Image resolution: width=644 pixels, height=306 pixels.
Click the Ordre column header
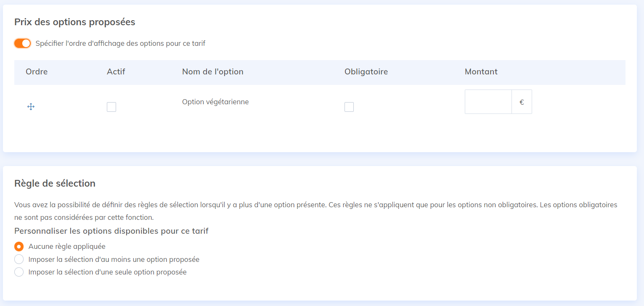click(37, 72)
